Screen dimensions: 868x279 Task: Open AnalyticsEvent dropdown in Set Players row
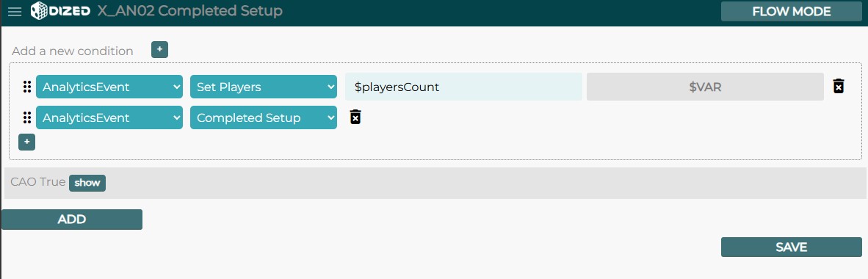click(x=109, y=87)
